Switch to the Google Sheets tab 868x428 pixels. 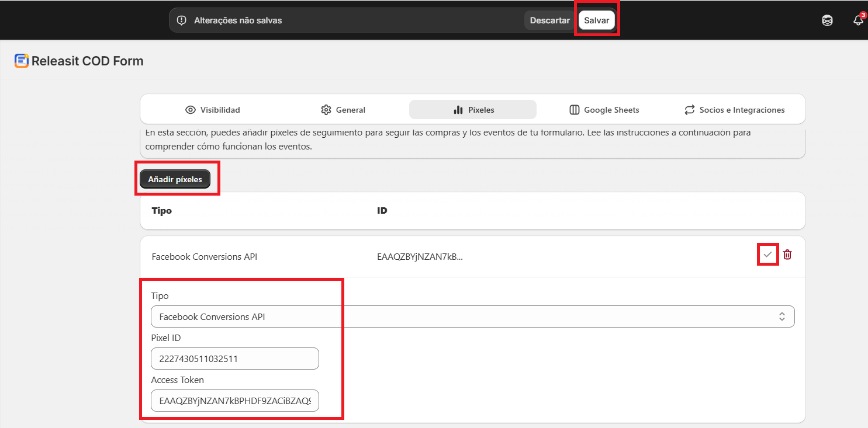tap(604, 110)
